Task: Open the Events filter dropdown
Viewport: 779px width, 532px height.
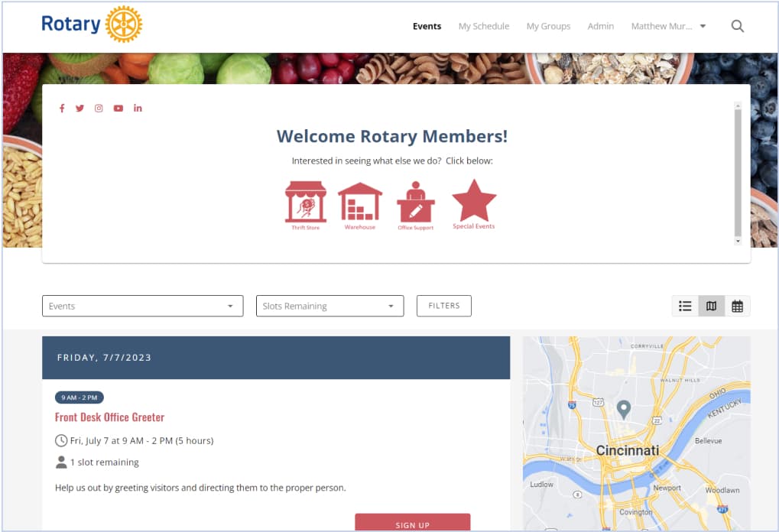Action: (142, 305)
